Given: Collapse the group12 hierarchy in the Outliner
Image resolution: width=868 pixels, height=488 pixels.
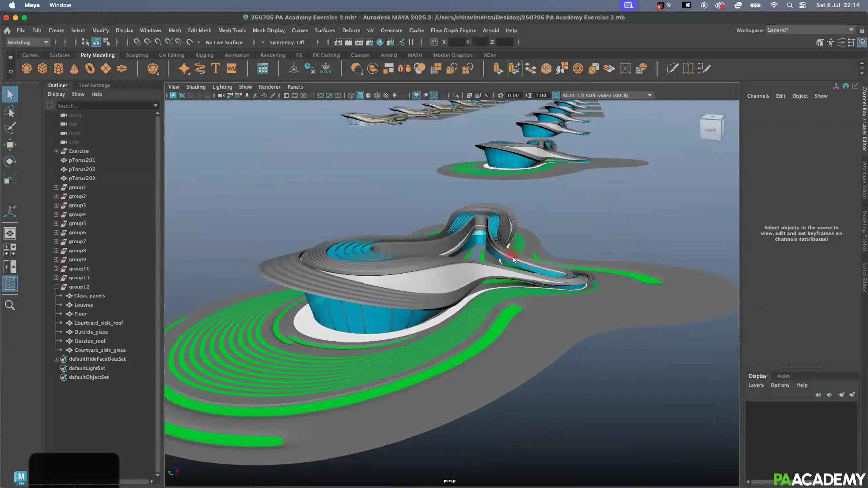Looking at the screenshot, I should pos(56,287).
